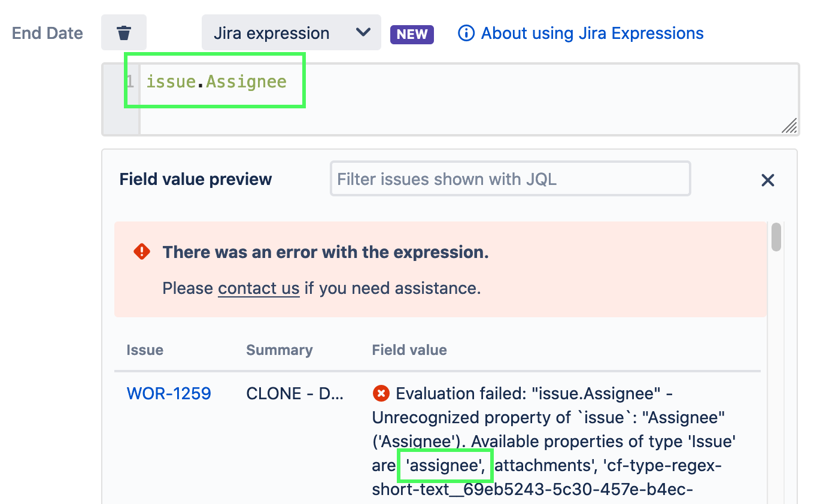Click the resize handle below the expression editor
The width and height of the screenshot is (820, 504).
790,126
